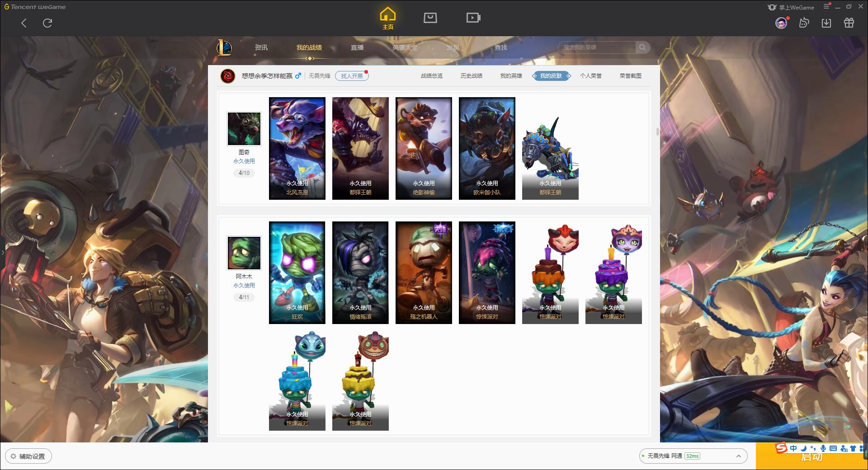Viewport: 868px width, 470px height.
Task: Open the 我的英雄 sub-tab
Action: [511, 76]
